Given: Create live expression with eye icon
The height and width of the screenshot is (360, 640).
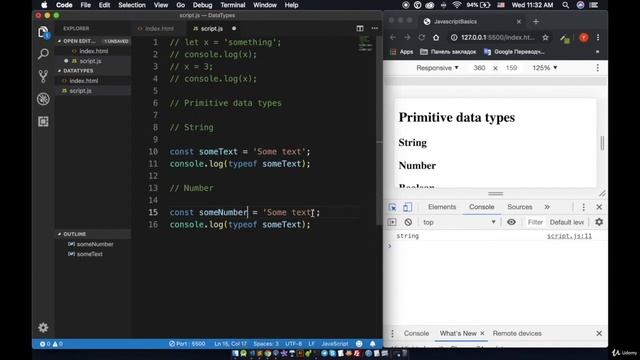Looking at the screenshot, I should click(511, 222).
